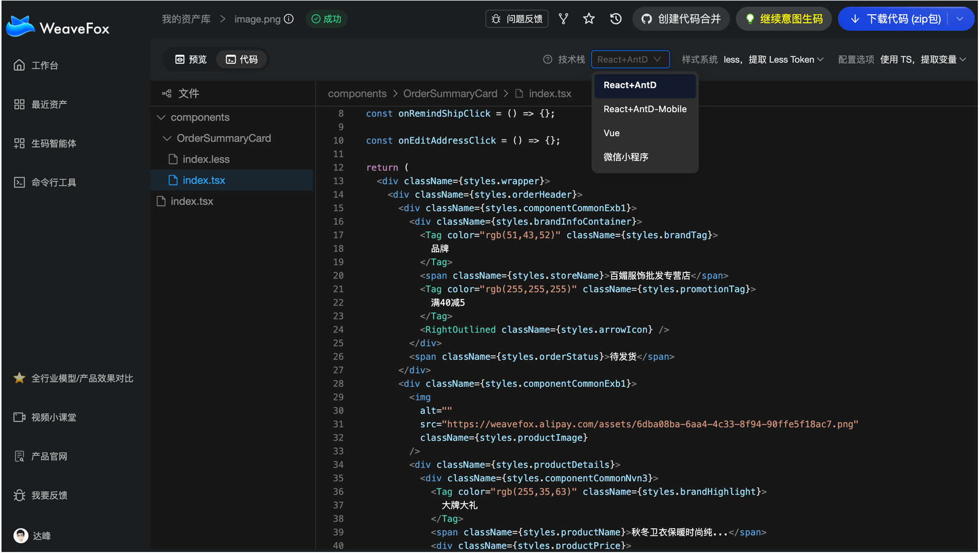Click the WeaveFox logo

click(x=58, y=27)
